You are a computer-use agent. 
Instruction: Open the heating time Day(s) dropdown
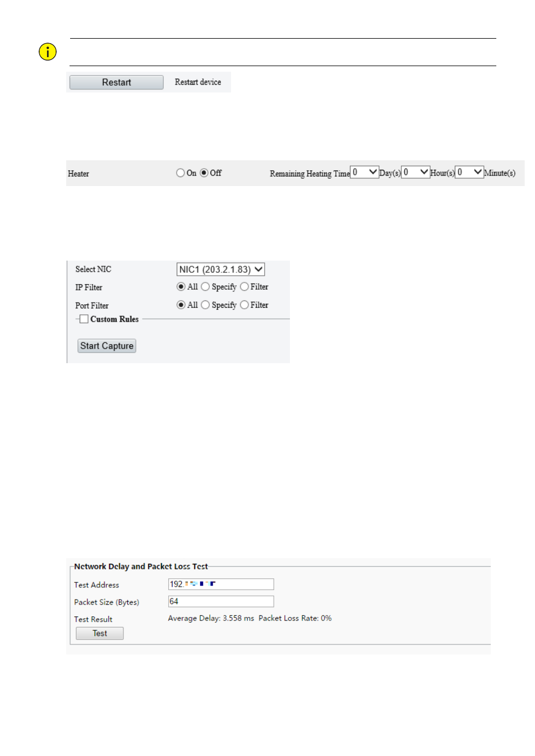[365, 172]
